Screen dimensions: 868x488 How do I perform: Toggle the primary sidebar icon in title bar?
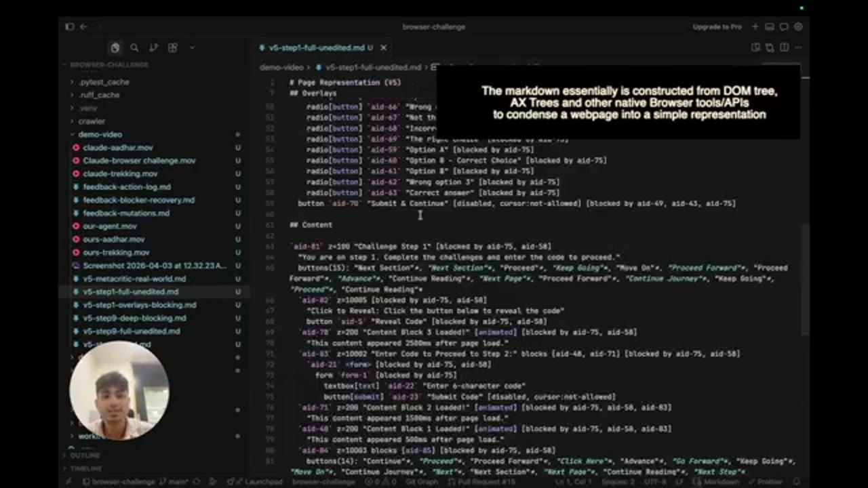[x=69, y=27]
